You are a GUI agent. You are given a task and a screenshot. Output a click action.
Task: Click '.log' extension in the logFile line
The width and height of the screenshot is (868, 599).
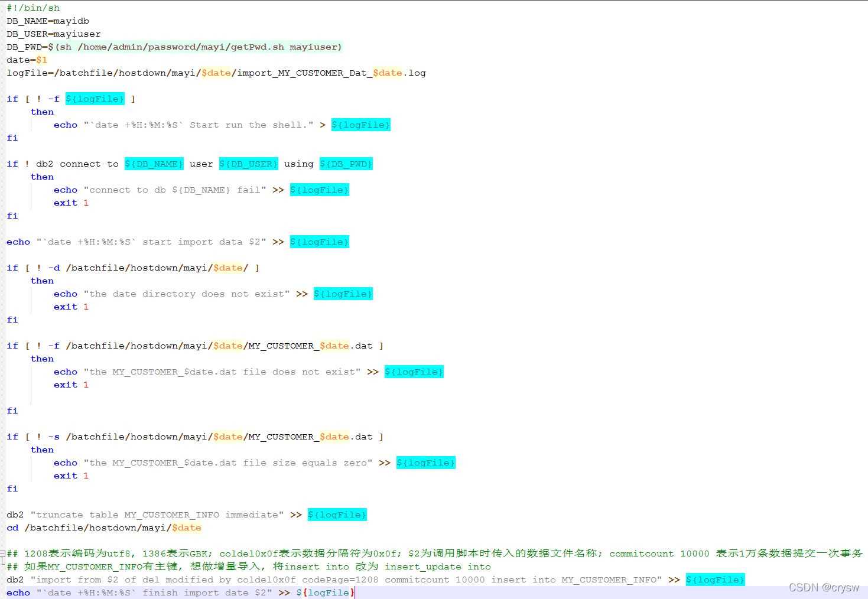tap(414, 73)
